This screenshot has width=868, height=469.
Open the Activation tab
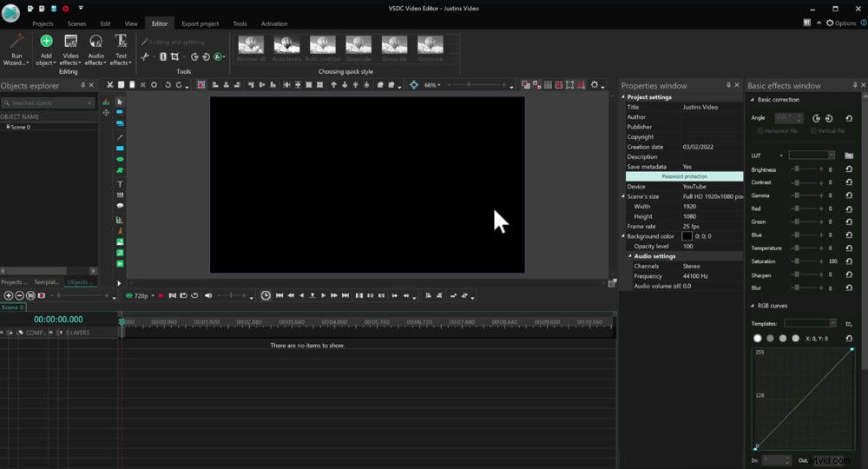tap(274, 23)
